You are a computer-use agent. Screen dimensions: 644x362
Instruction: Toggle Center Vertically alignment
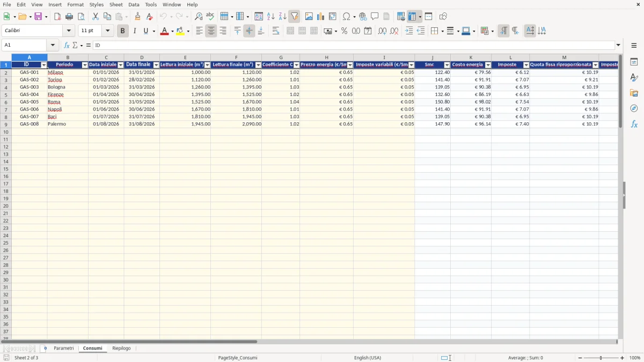coord(249,31)
